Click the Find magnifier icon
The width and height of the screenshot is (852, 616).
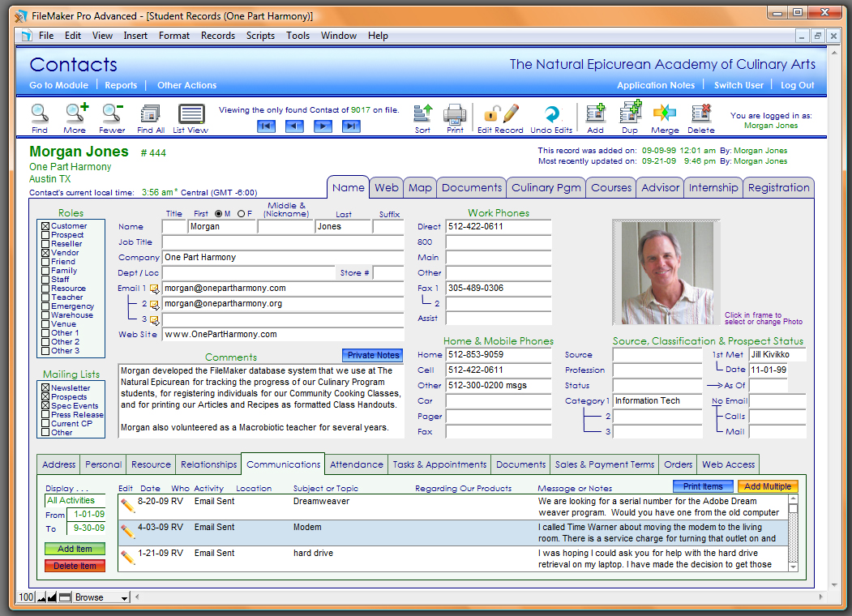click(x=40, y=113)
